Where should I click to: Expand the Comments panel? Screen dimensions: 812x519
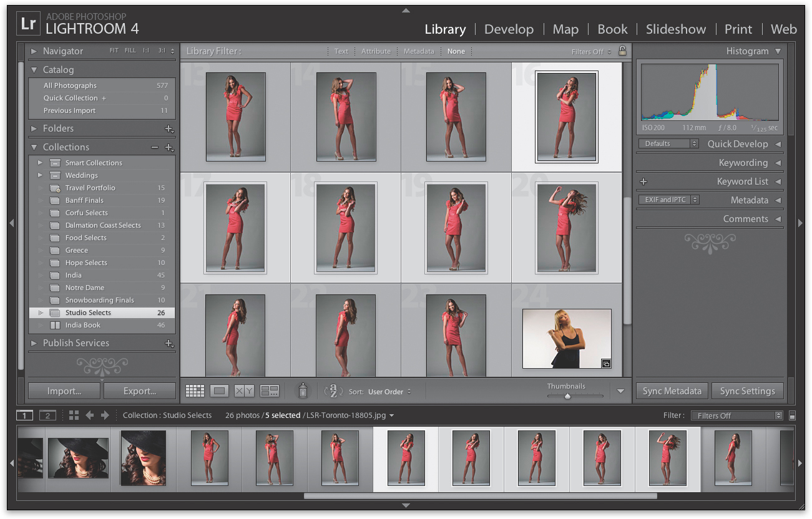(x=778, y=219)
